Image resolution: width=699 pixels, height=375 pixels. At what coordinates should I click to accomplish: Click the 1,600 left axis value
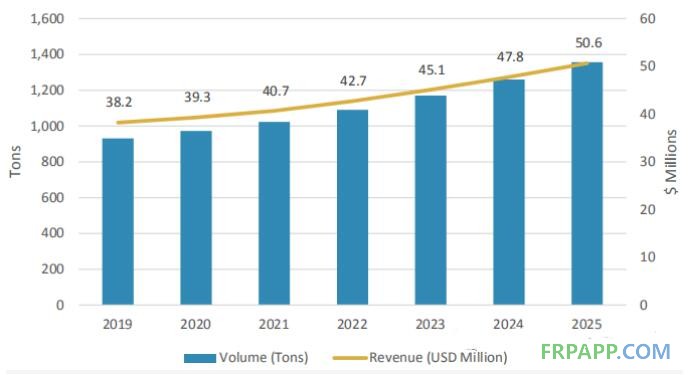point(47,19)
